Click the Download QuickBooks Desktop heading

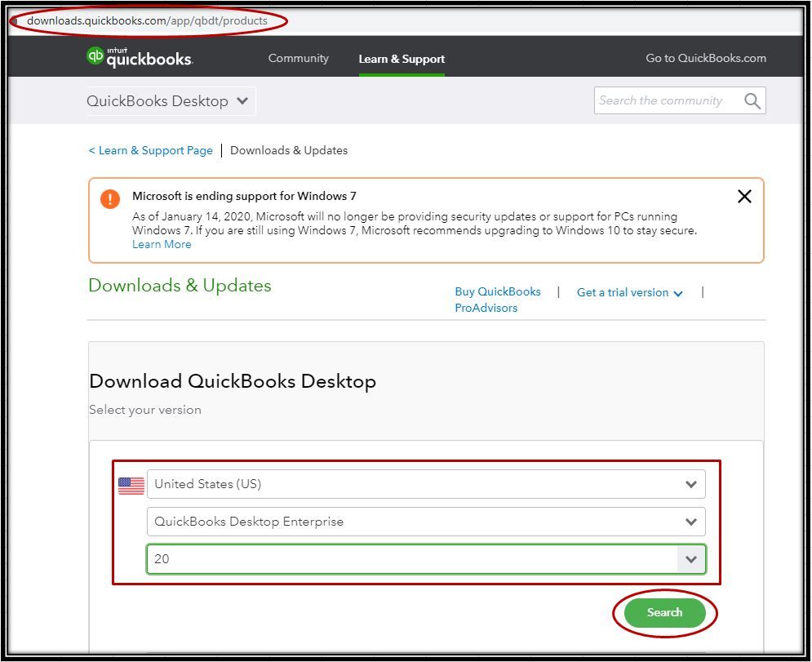point(233,381)
